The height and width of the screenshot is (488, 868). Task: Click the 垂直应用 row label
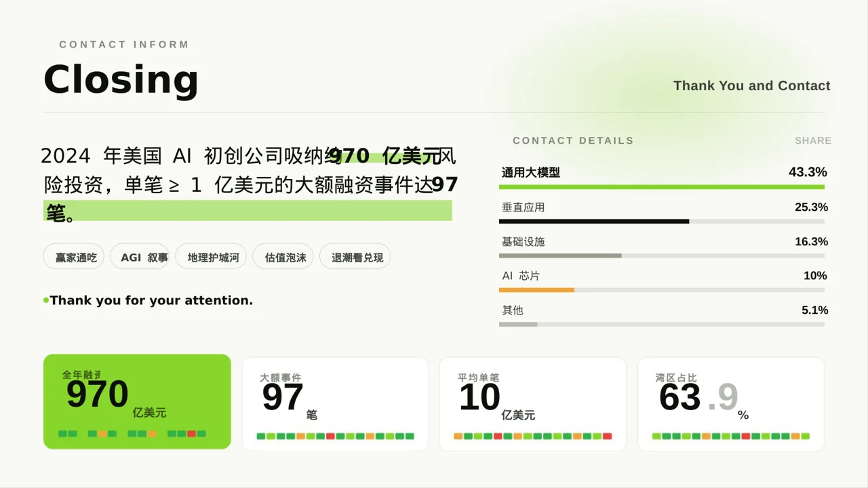tap(524, 207)
